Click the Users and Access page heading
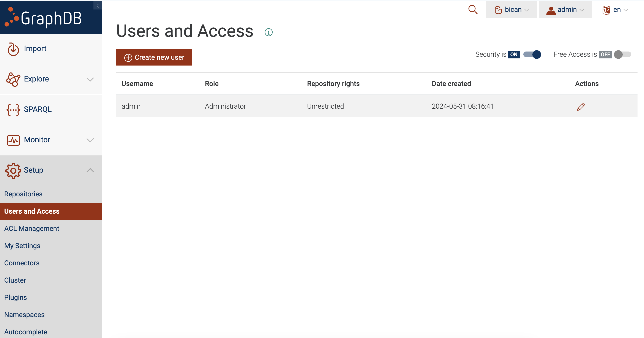Screen dimensions: 644x338 [x=185, y=31]
